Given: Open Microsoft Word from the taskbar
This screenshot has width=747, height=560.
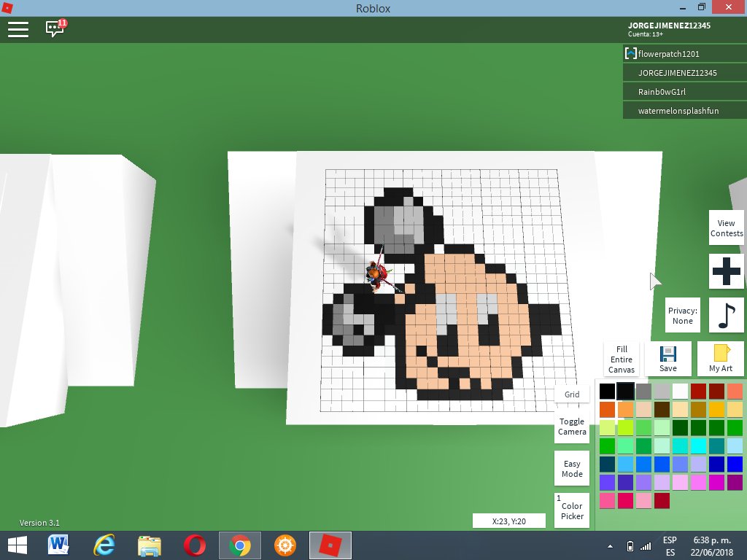Looking at the screenshot, I should point(58,545).
